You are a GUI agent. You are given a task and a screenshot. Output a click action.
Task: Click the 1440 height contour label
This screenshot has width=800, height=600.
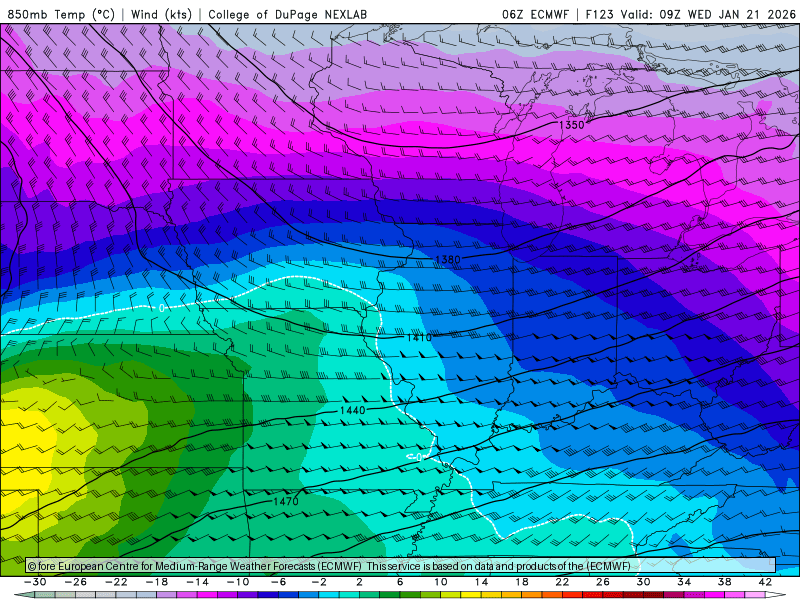tap(353, 410)
